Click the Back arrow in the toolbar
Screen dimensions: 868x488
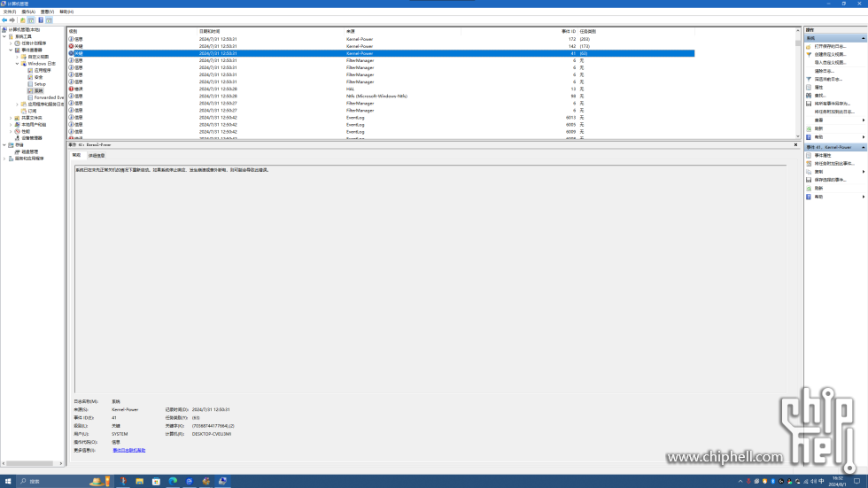4,19
